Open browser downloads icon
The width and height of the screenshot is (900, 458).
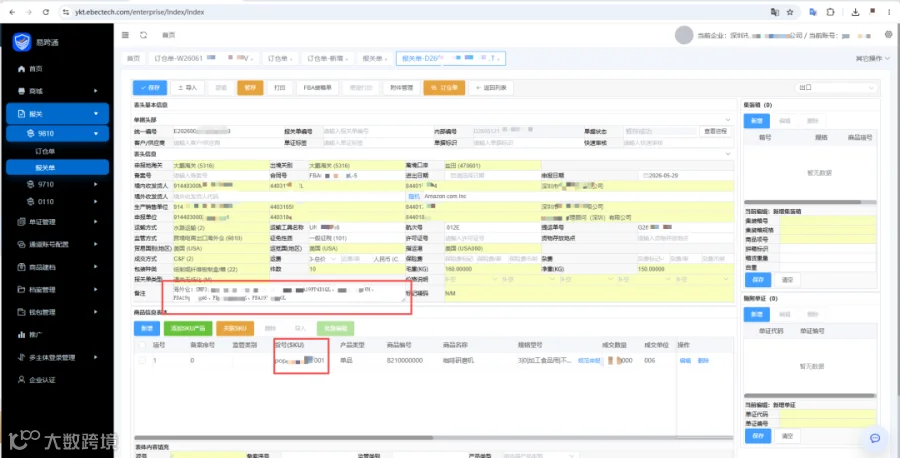[855, 11]
